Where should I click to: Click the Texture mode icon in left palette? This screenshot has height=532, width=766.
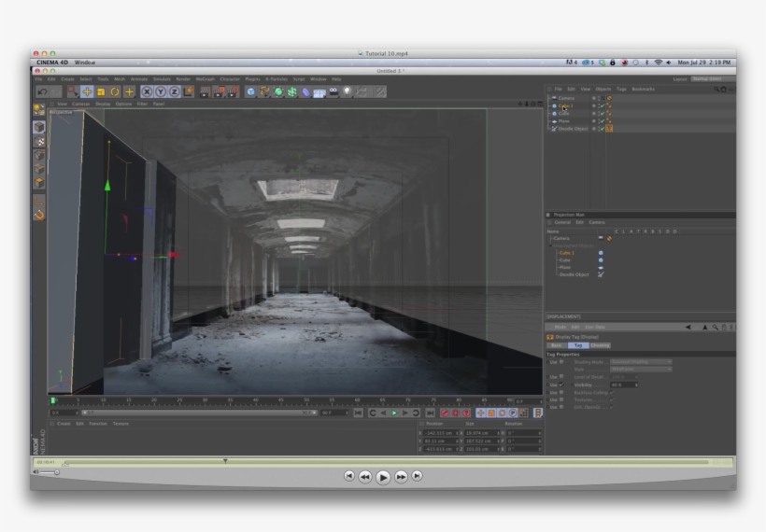tap(39, 142)
